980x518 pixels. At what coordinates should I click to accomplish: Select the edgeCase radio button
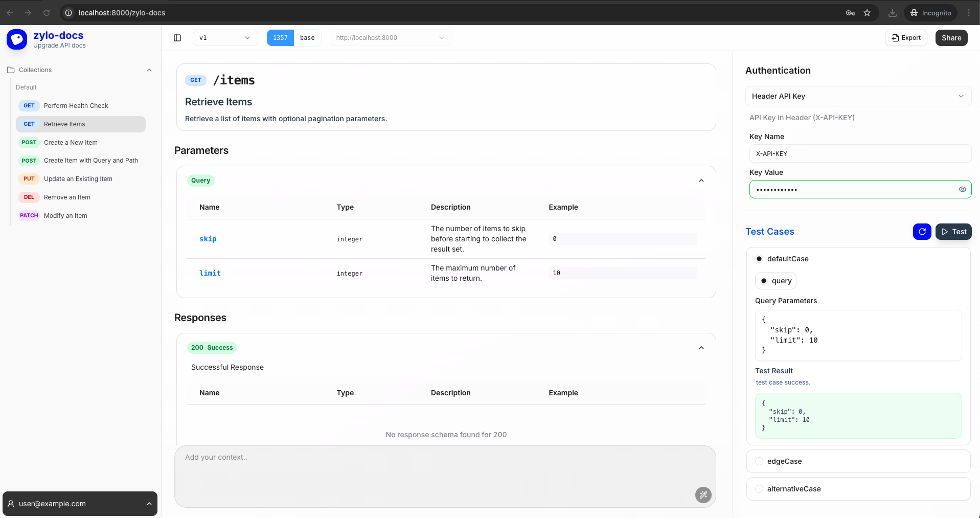(759, 461)
